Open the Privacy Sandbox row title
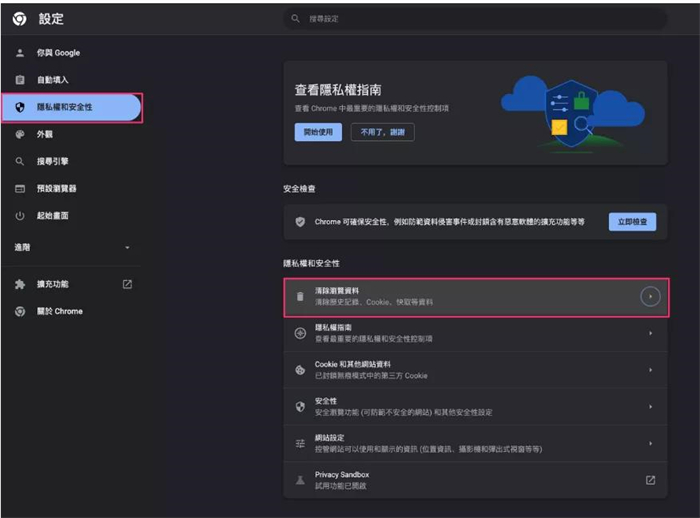 pyautogui.click(x=342, y=474)
